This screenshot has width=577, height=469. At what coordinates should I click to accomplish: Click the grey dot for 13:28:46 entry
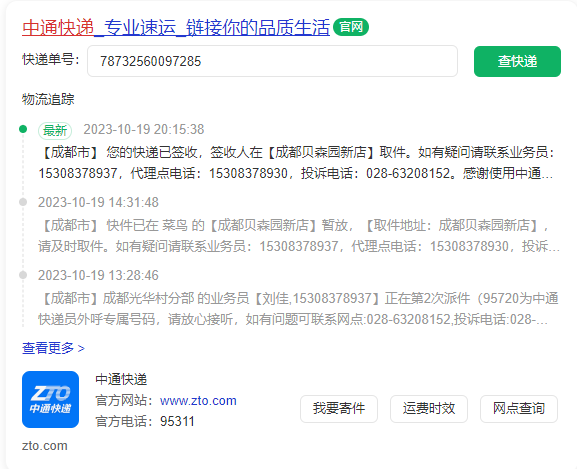(x=23, y=275)
